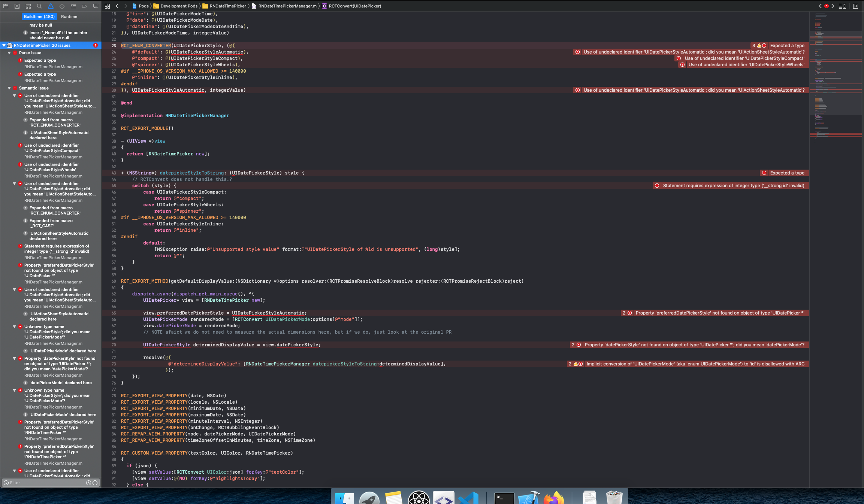The width and height of the screenshot is (864, 504).
Task: Toggle show only errors filter
Action: click(95, 483)
